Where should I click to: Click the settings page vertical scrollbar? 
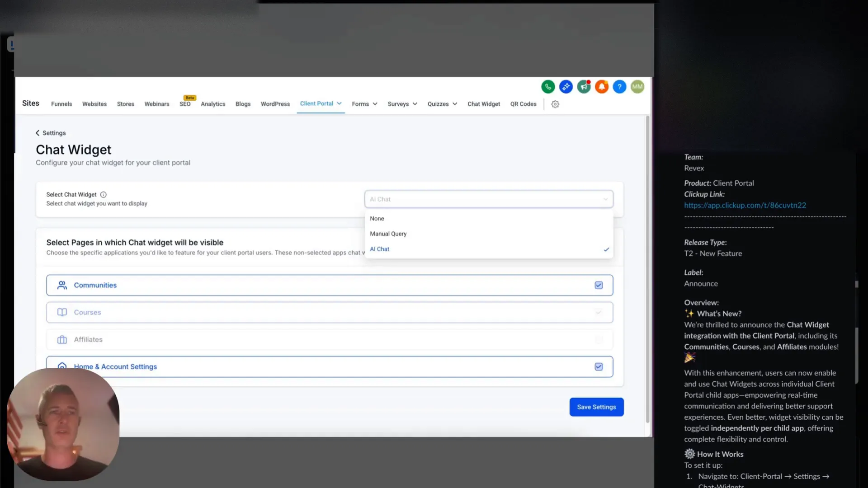point(647,269)
